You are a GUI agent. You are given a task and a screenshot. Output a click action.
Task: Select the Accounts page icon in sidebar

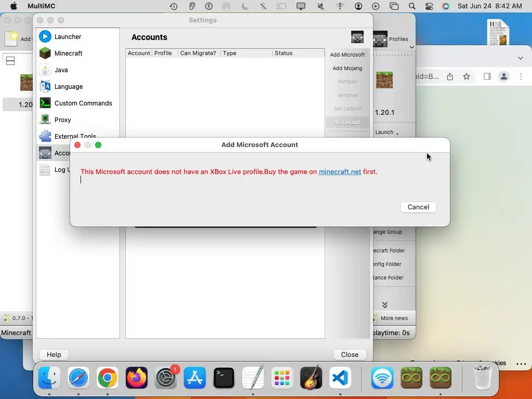tap(45, 153)
